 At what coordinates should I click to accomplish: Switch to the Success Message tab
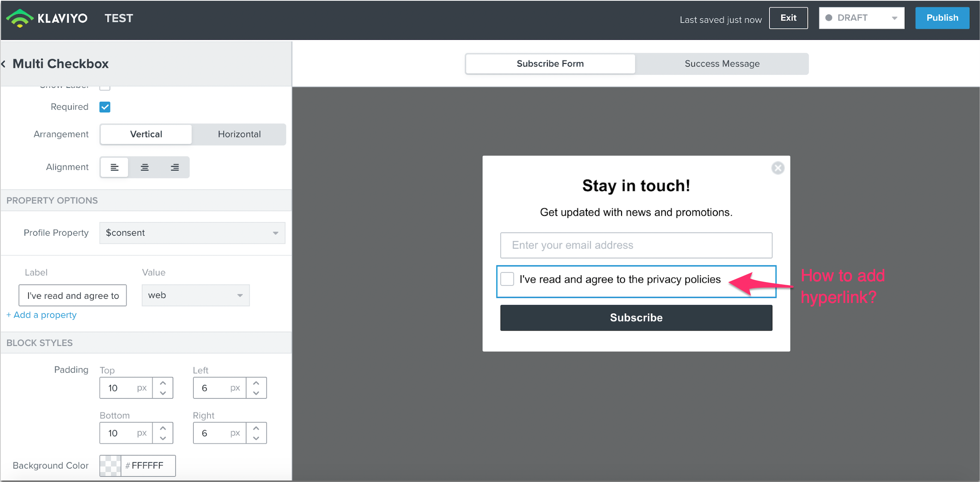tap(722, 63)
